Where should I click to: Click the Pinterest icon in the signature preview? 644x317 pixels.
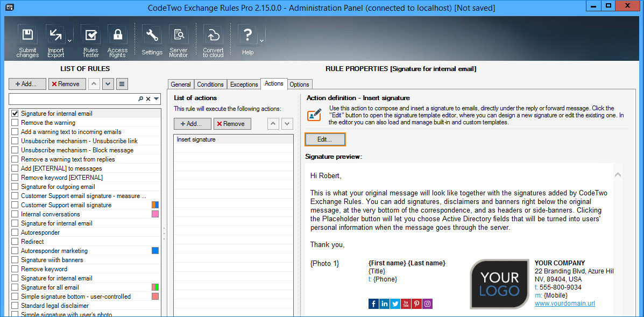[x=416, y=304]
